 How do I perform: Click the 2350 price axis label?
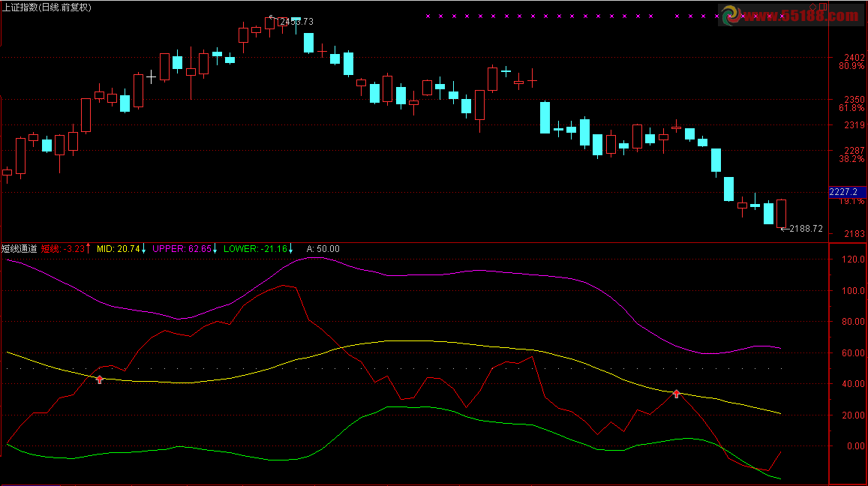854,100
